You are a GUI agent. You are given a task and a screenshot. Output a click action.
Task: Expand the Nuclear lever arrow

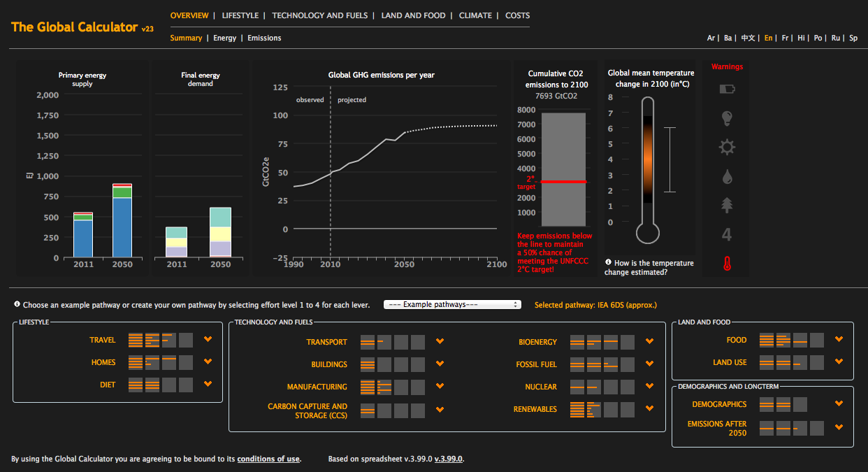pyautogui.click(x=649, y=387)
